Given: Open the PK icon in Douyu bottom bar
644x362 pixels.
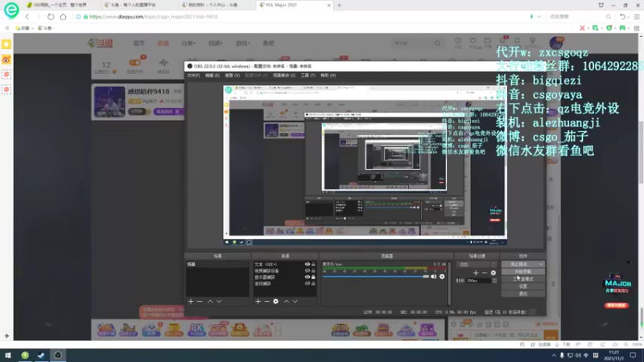Looking at the screenshot, I should pyautogui.click(x=196, y=330).
